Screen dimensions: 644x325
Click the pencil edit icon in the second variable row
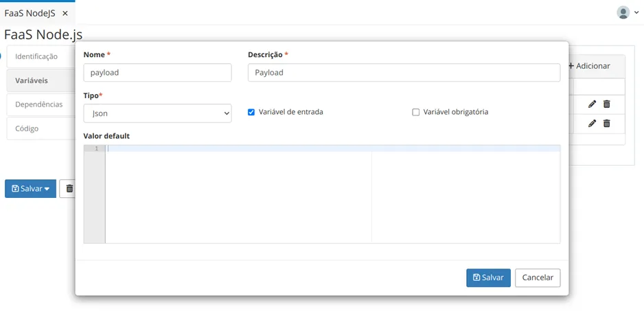pyautogui.click(x=592, y=123)
